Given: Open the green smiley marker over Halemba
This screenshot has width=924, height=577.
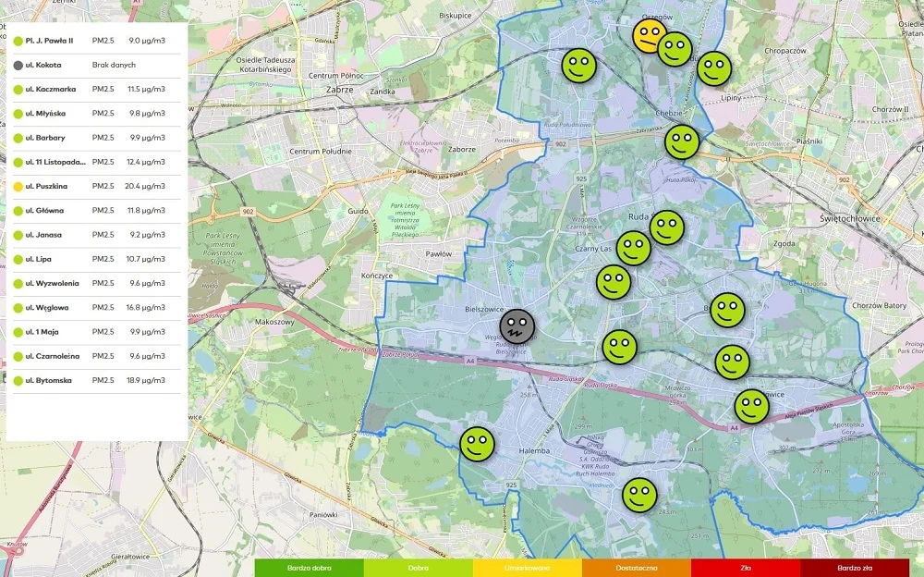Looking at the screenshot, I should click(x=477, y=442).
